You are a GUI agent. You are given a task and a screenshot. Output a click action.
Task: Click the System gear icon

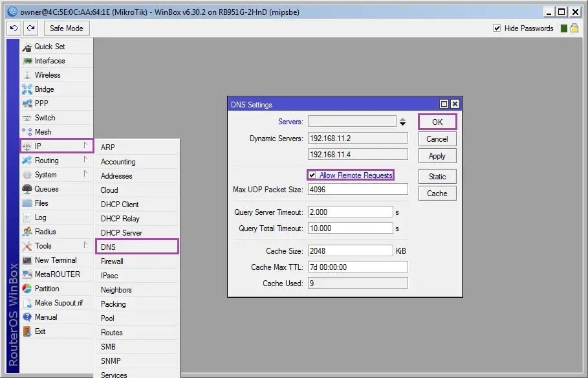coord(27,175)
